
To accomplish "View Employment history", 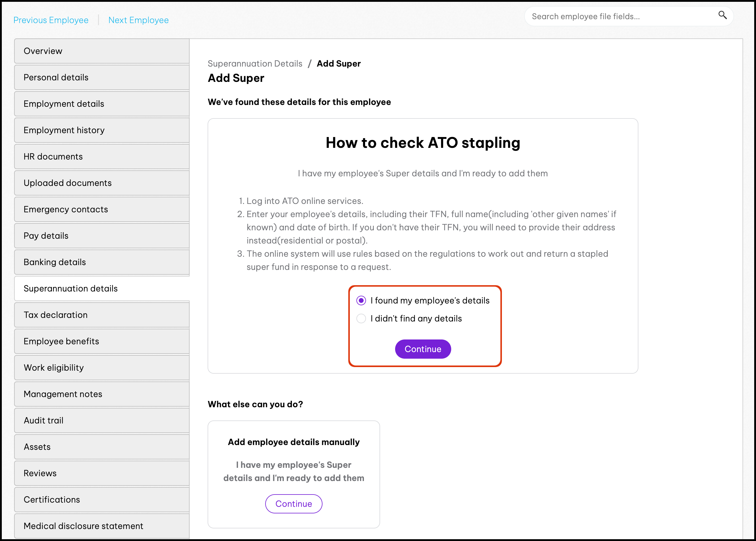I will coord(102,130).
